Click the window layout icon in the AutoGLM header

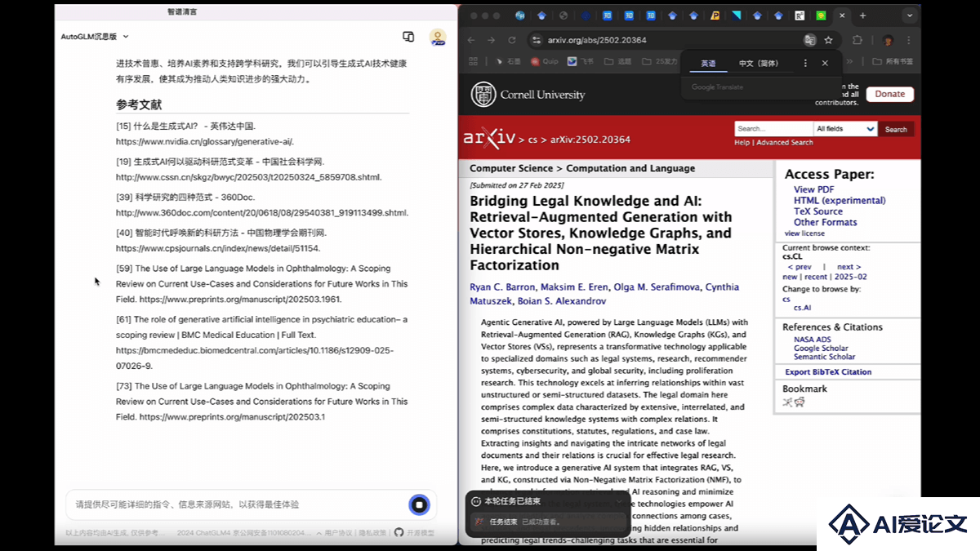408,37
